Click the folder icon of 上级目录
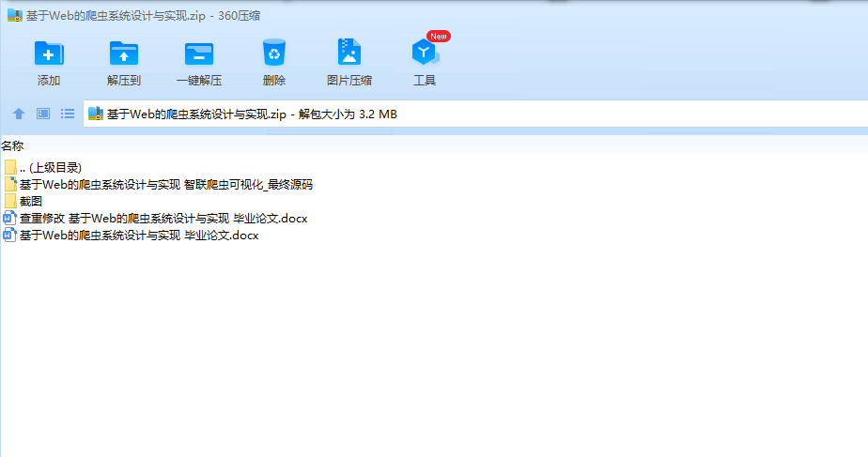The image size is (868, 457). click(x=10, y=167)
